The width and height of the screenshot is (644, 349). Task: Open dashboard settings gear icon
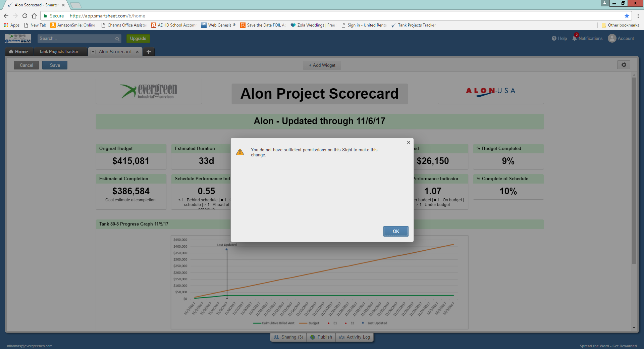624,65
